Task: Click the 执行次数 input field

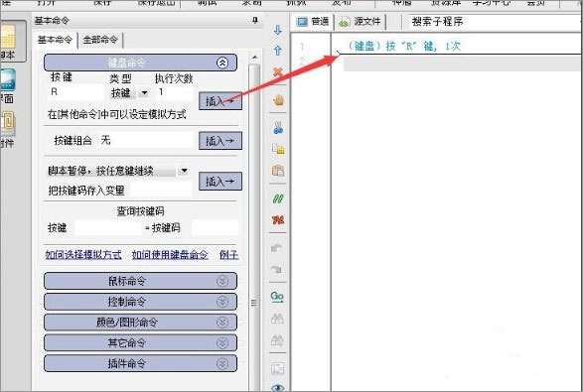Action: pyautogui.click(x=174, y=92)
